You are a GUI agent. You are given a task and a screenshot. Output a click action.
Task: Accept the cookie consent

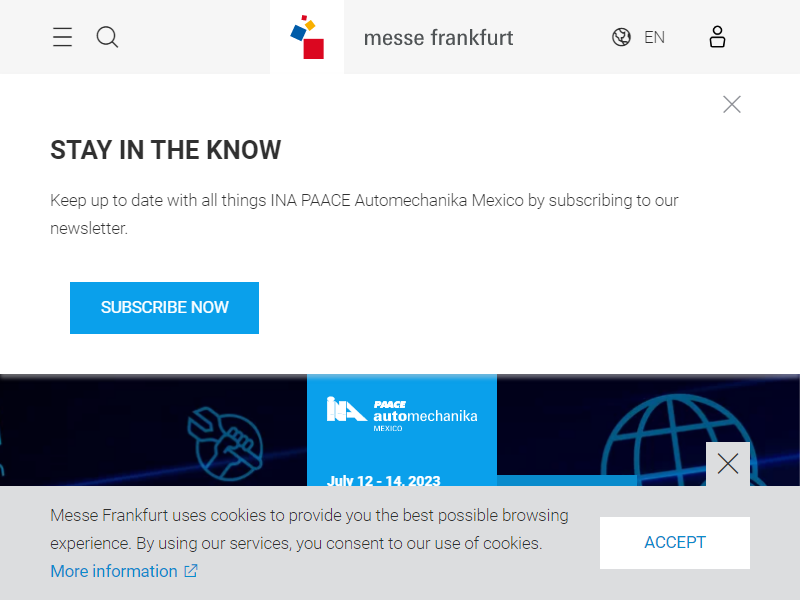click(674, 542)
